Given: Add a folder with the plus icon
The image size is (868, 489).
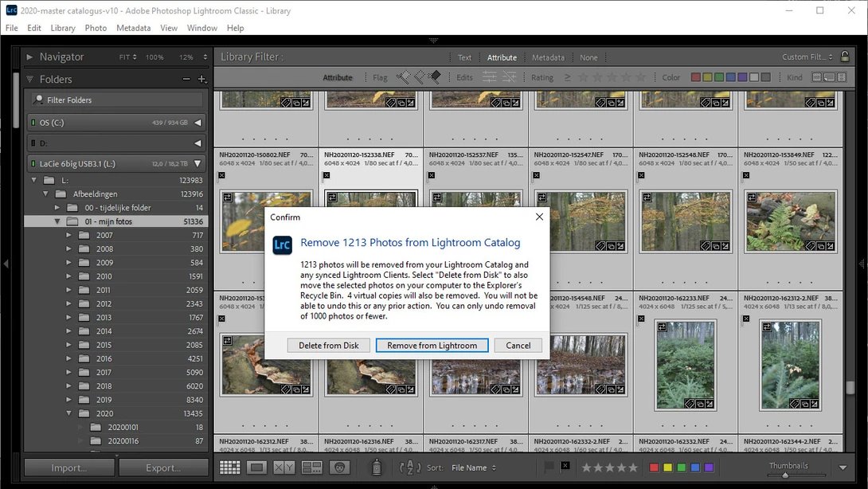Looking at the screenshot, I should pyautogui.click(x=202, y=79).
